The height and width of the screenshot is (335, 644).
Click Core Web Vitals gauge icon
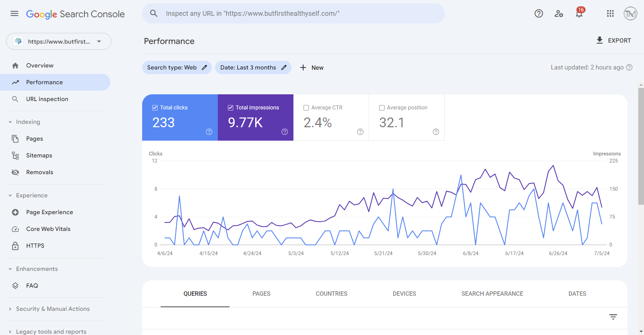click(15, 229)
